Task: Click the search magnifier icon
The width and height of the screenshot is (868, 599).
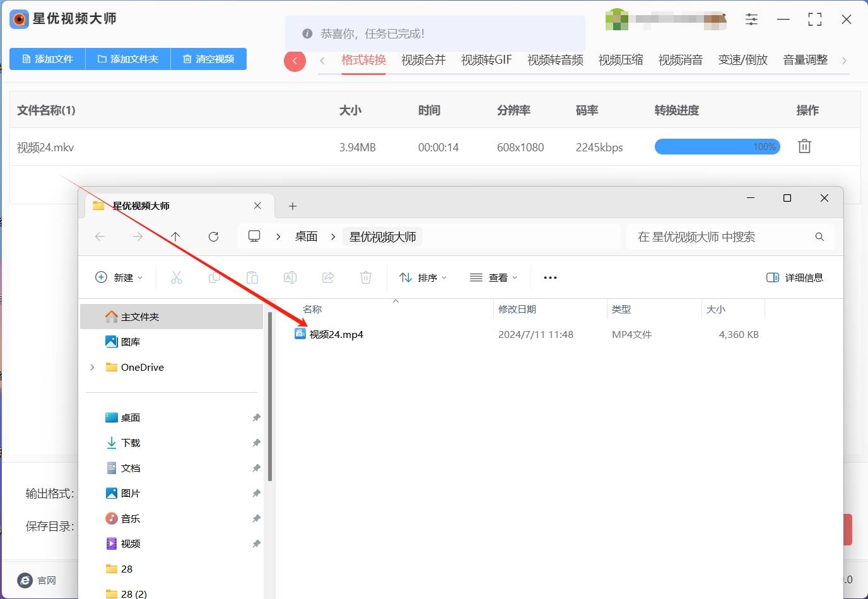Action: coord(819,236)
